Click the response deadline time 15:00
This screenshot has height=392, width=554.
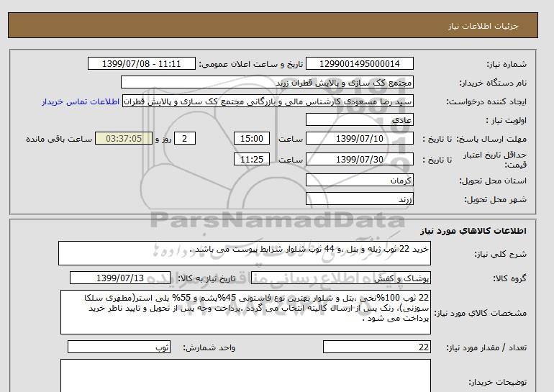point(253,139)
